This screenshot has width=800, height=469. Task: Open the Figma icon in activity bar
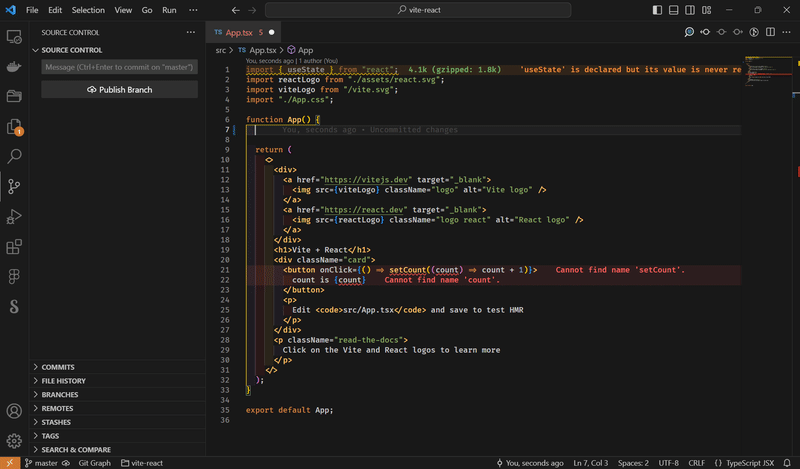[x=14, y=277]
